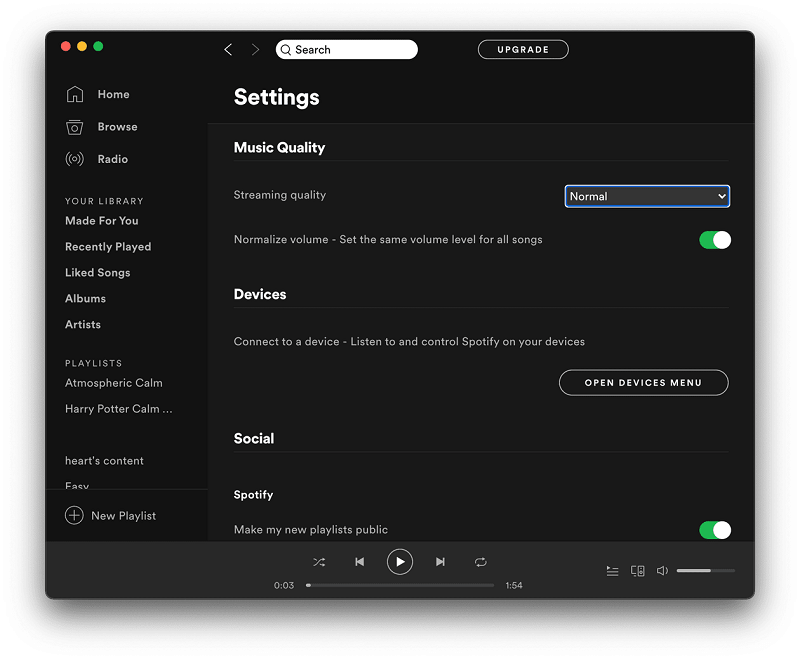Open the Recently Played section
Viewport: 800px width, 659px height.
(108, 246)
